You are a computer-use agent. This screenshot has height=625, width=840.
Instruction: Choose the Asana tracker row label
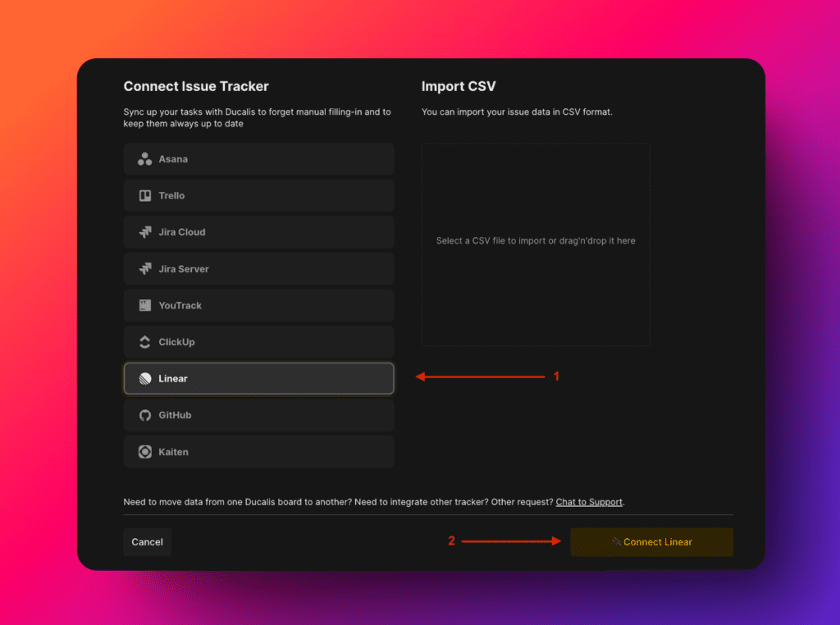pyautogui.click(x=173, y=159)
